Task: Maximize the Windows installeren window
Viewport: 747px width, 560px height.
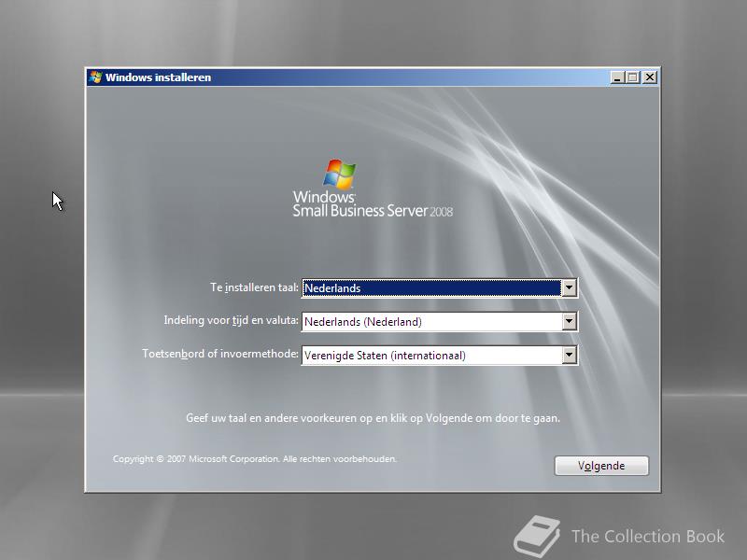Action: point(633,77)
